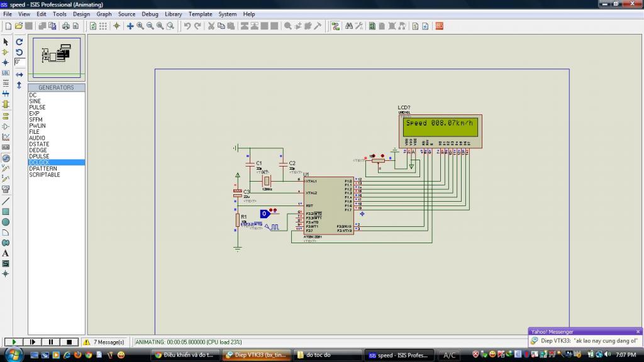The image size is (644, 362).
Task: Select the 2D line drawing tool
Action: pos(6,201)
